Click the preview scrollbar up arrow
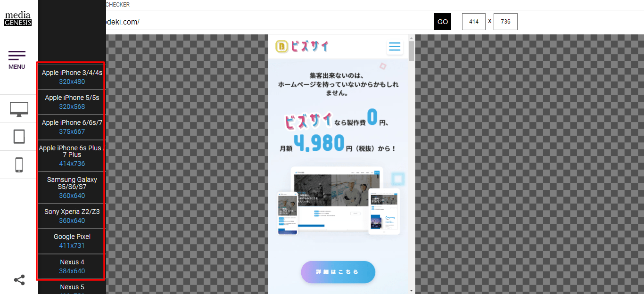This screenshot has height=294, width=644. (412, 38)
